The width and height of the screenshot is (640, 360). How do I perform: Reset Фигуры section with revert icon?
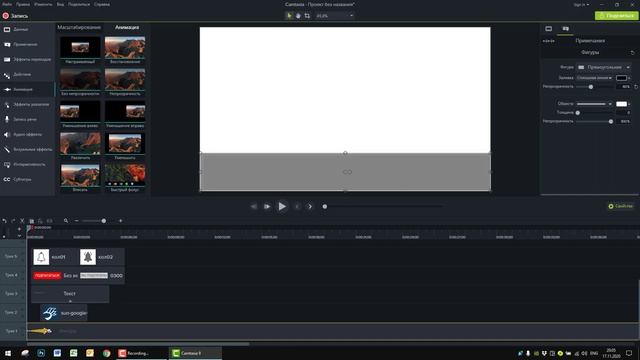632,53
